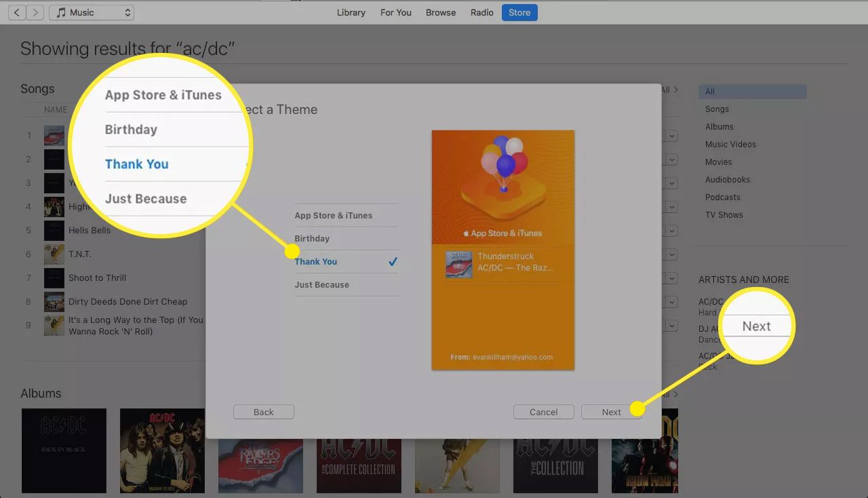Filter results by TV Shows

pyautogui.click(x=724, y=215)
